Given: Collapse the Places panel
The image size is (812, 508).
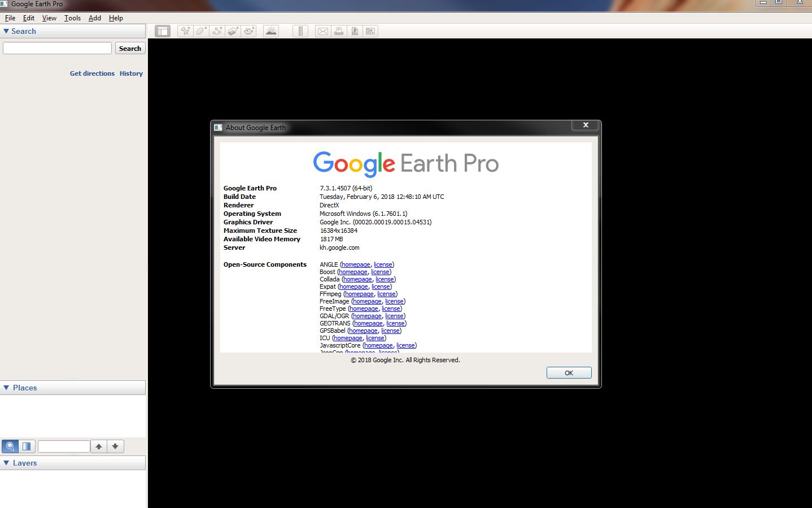Looking at the screenshot, I should (x=6, y=388).
